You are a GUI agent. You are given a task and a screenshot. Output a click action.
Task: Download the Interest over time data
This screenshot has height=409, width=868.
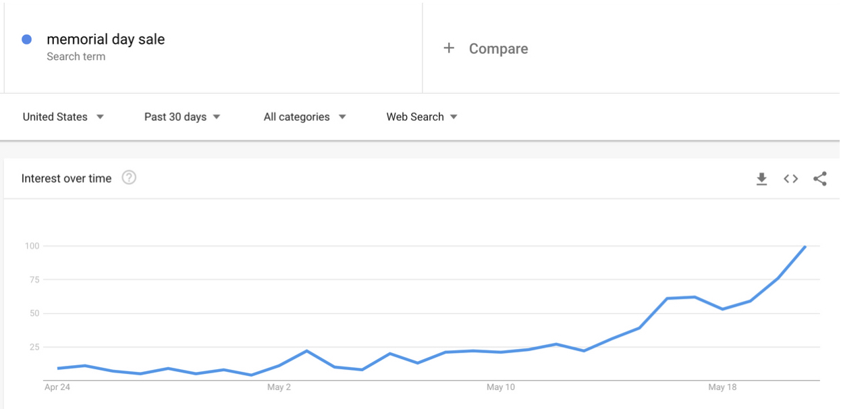761,179
